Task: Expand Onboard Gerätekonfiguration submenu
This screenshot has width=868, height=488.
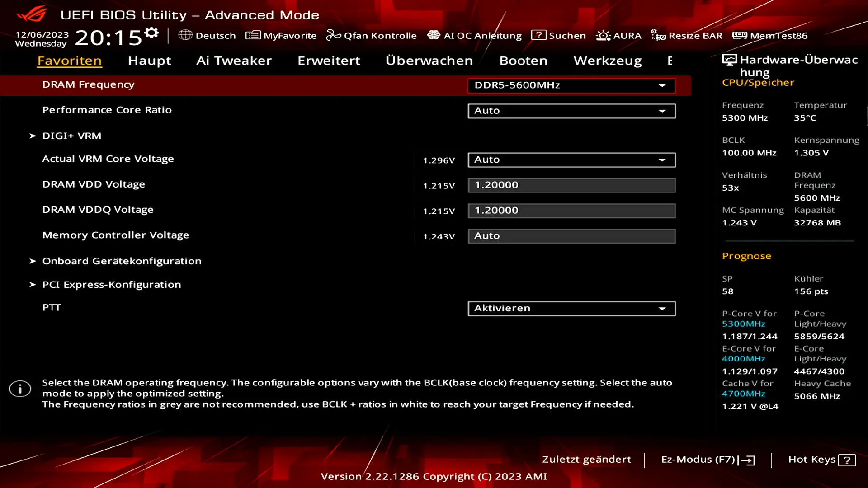Action: [x=121, y=261]
